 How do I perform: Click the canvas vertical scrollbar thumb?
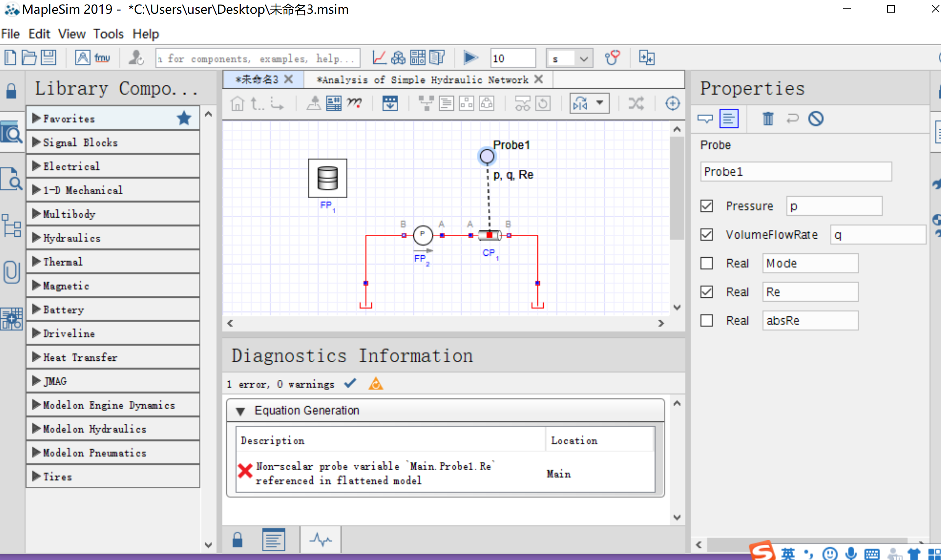(677, 188)
